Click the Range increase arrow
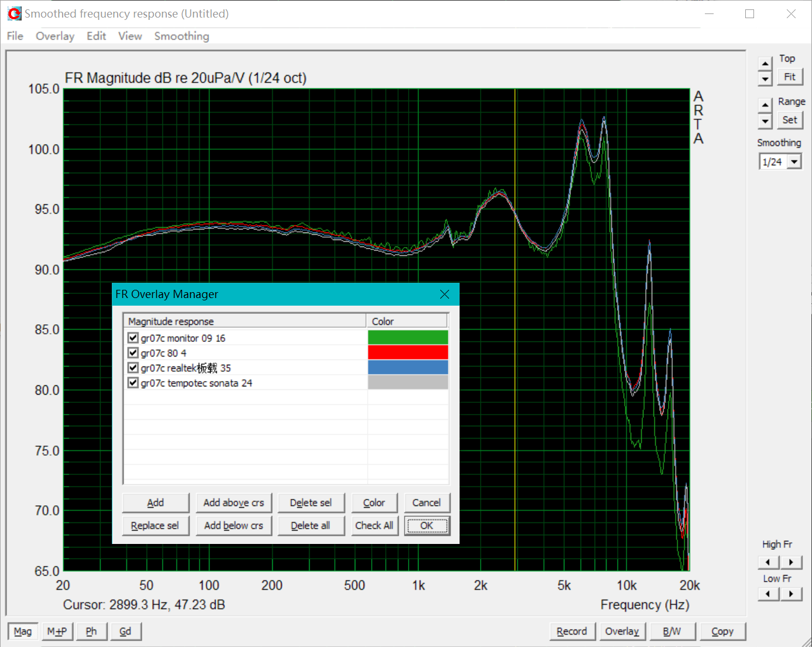 point(765,105)
